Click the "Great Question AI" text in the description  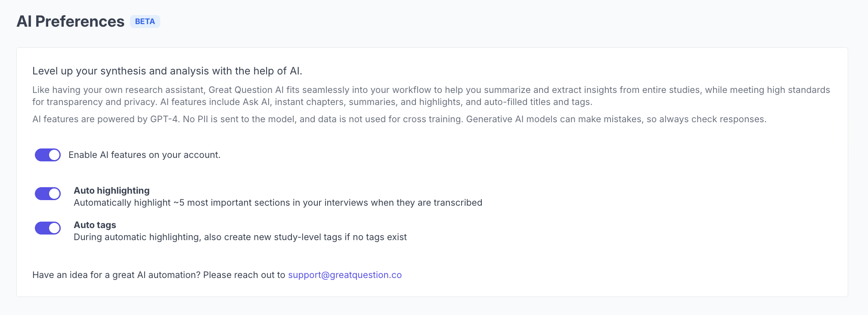[x=246, y=90]
